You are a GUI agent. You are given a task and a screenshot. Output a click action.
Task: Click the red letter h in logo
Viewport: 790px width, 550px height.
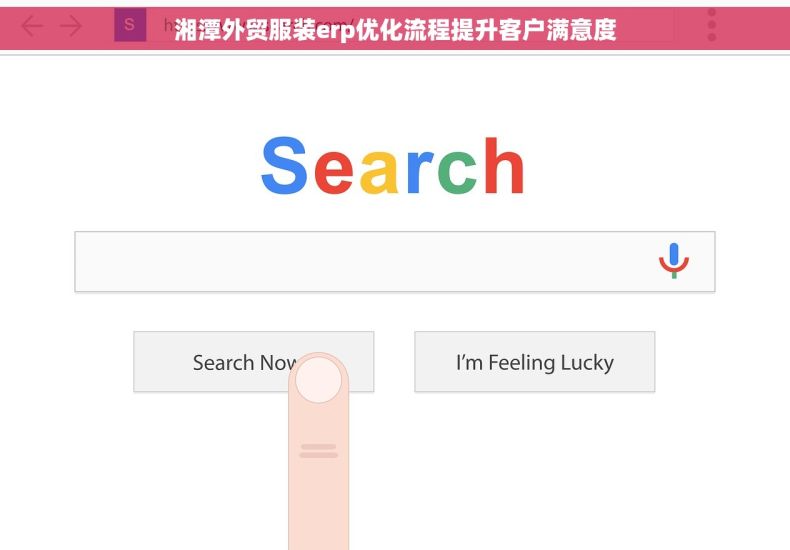coord(504,165)
